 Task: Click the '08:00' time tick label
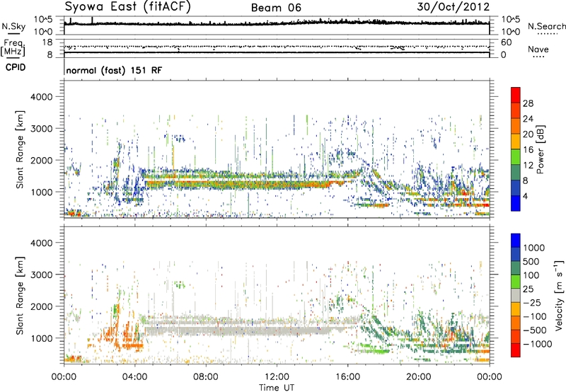point(206,377)
